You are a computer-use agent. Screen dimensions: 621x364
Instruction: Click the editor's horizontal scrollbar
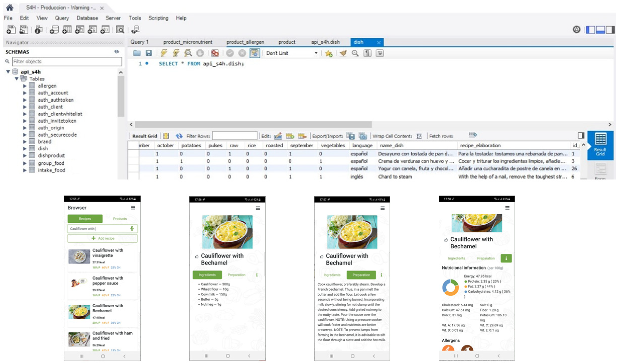click(x=253, y=124)
